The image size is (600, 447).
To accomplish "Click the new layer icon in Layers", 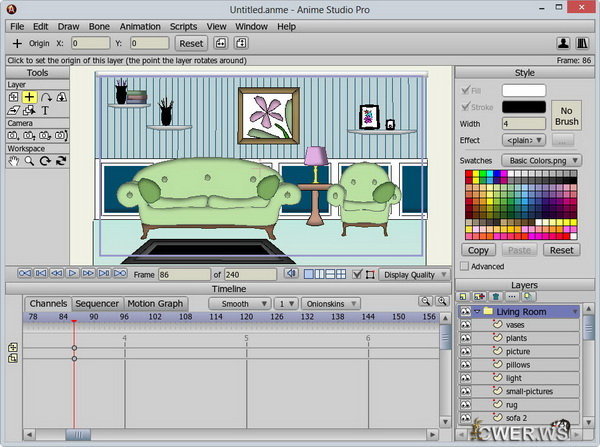I will pos(465,297).
